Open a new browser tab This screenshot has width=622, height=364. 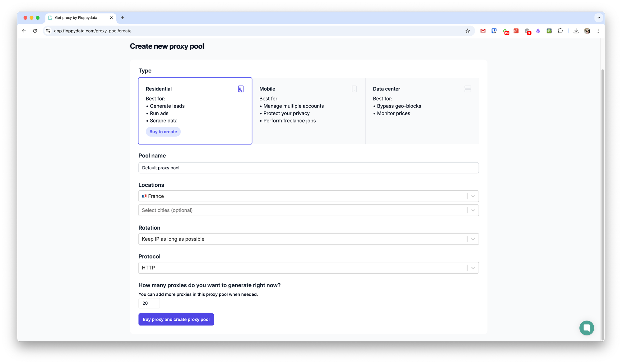[123, 18]
